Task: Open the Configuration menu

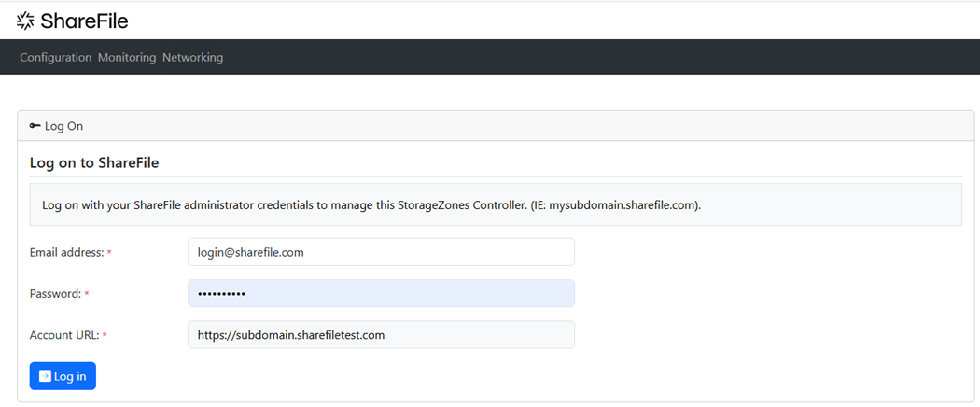Action: pos(56,58)
